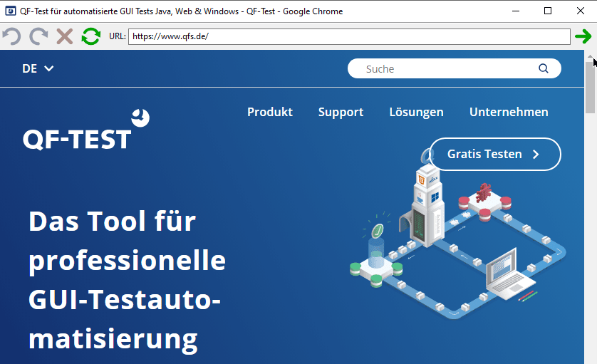Maximize the browser window
Screen dimensions: 597x364
[548, 11]
